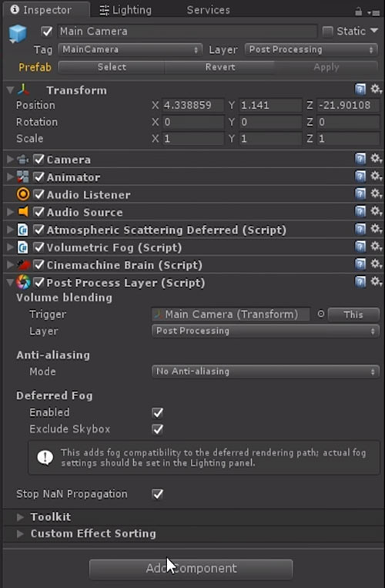Toggle the Static checkbox
The image size is (385, 588).
tap(328, 32)
